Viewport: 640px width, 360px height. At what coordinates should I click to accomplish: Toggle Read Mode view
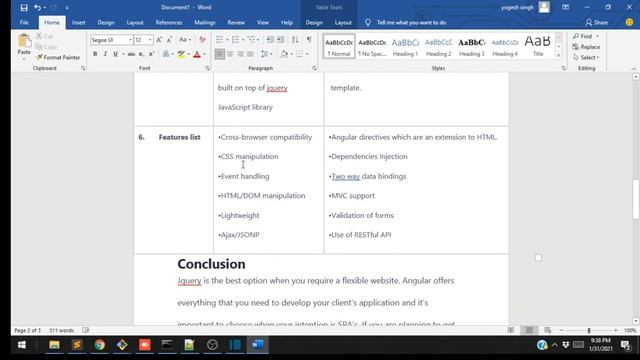point(511,330)
